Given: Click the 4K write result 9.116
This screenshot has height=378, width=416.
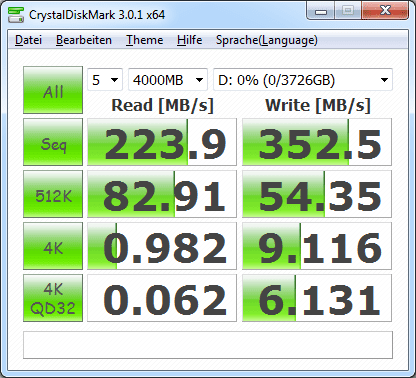Looking at the screenshot, I should click(x=317, y=246).
